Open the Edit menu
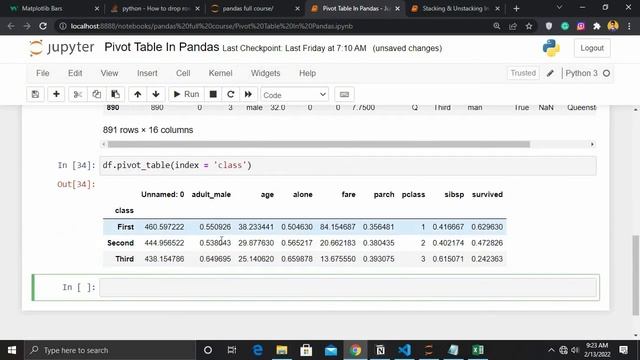Viewport: 640px width, 360px height. tap(75, 73)
